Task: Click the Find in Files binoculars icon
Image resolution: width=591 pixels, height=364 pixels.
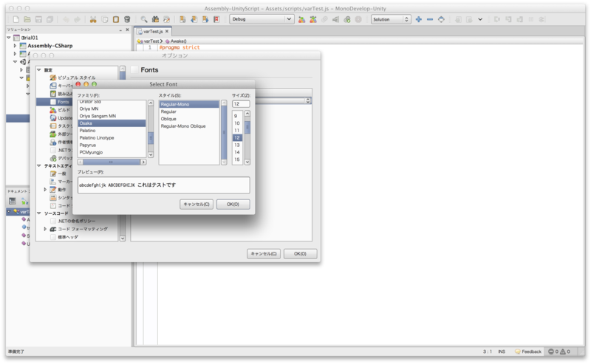Action: (x=155, y=19)
